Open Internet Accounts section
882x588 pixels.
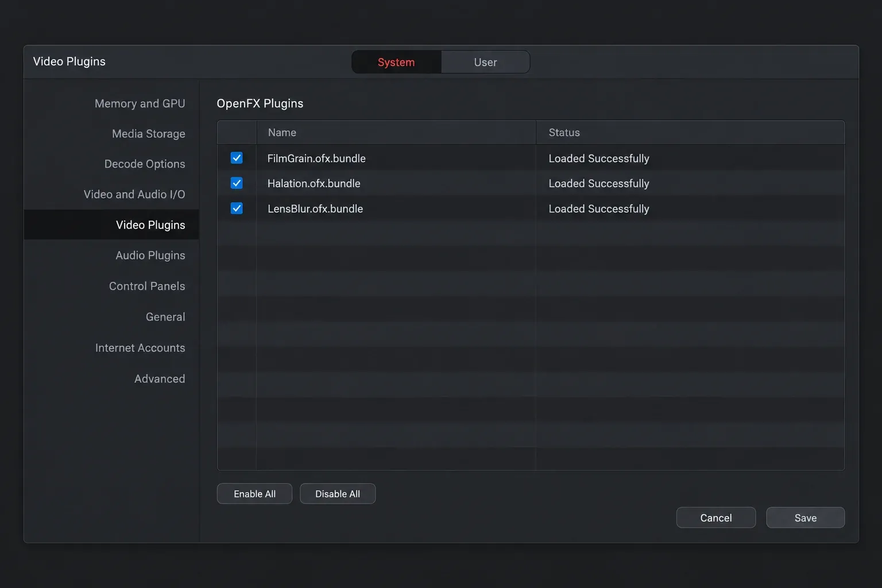tap(140, 348)
